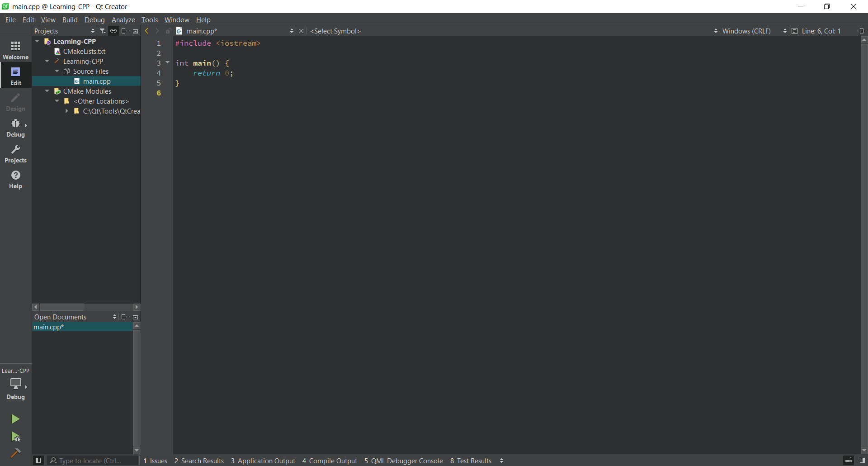Collapse the Other Locations node

pos(57,101)
